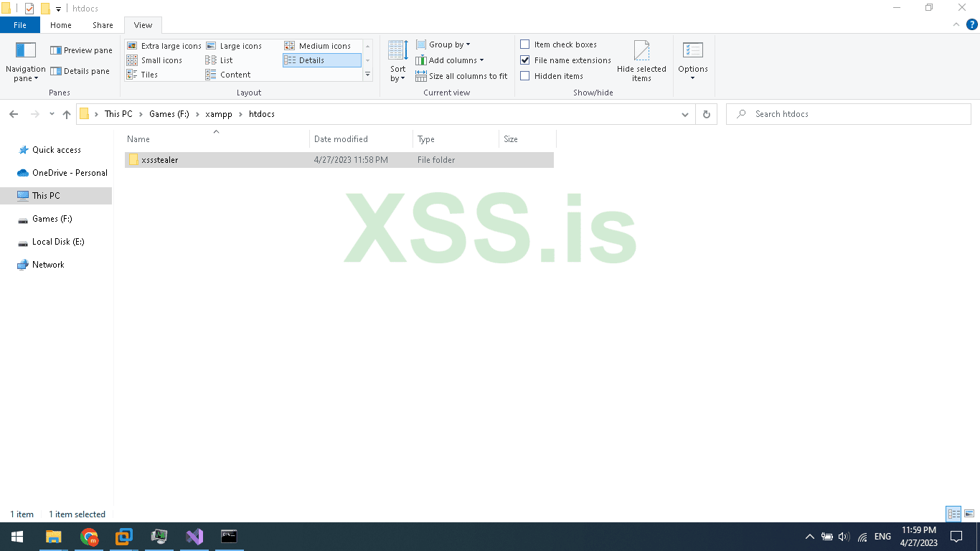Open the Help question mark icon

coord(972,24)
